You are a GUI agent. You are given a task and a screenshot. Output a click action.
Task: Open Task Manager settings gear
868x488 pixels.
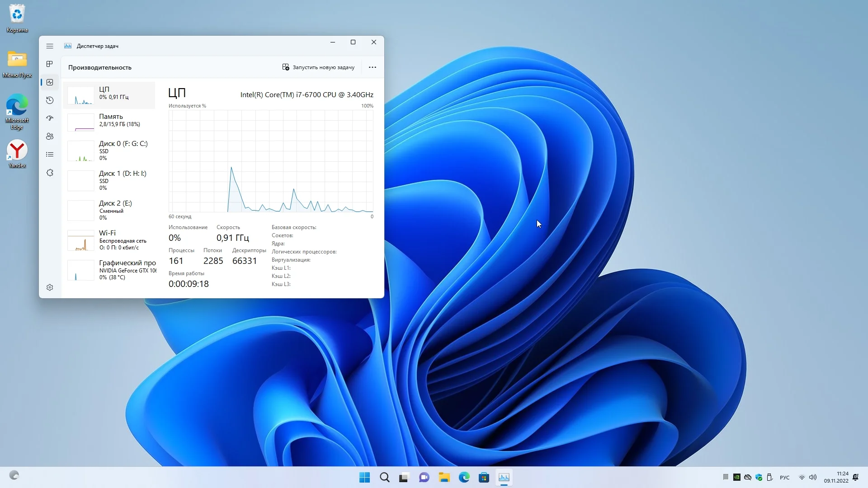tap(50, 287)
